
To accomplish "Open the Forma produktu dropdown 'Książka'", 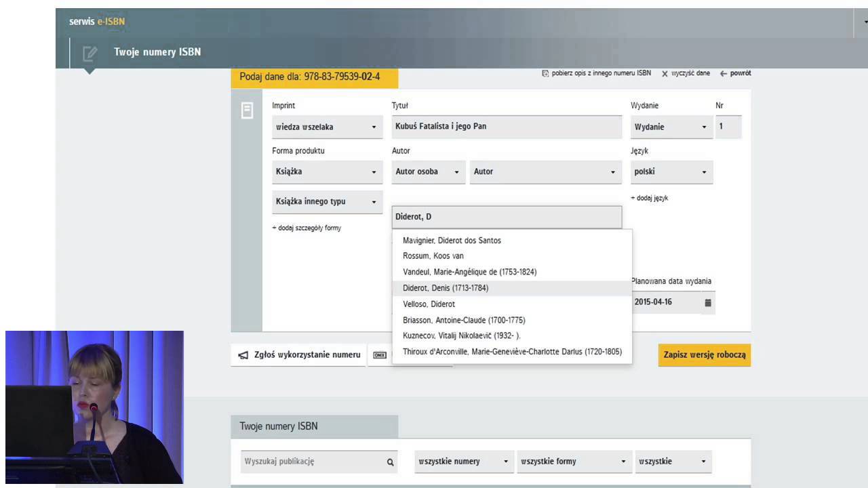I will (327, 171).
